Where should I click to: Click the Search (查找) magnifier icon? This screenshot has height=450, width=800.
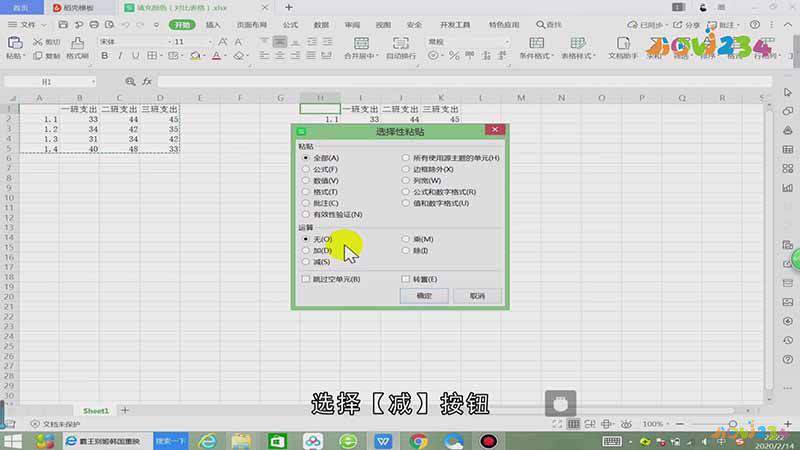[540, 24]
